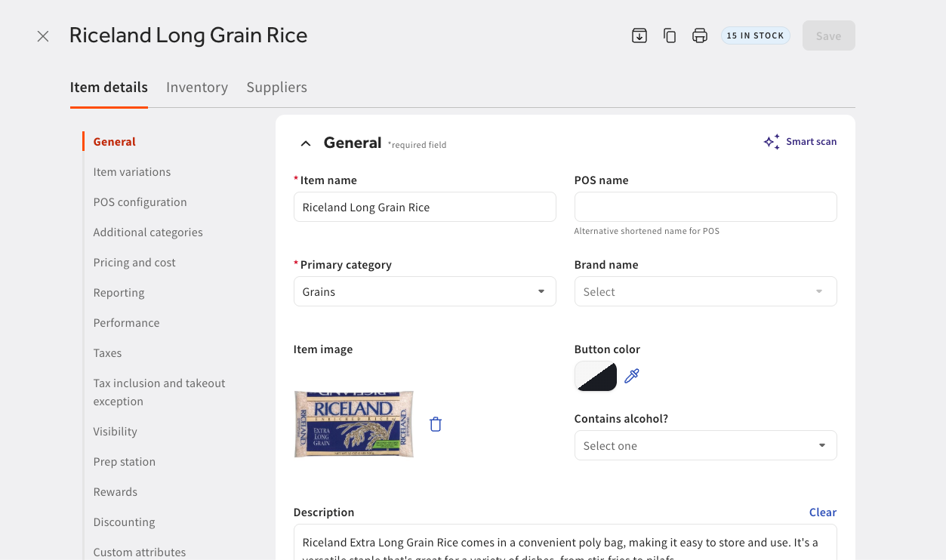946x560 pixels.
Task: Collapse the General section chevron
Action: (x=306, y=143)
